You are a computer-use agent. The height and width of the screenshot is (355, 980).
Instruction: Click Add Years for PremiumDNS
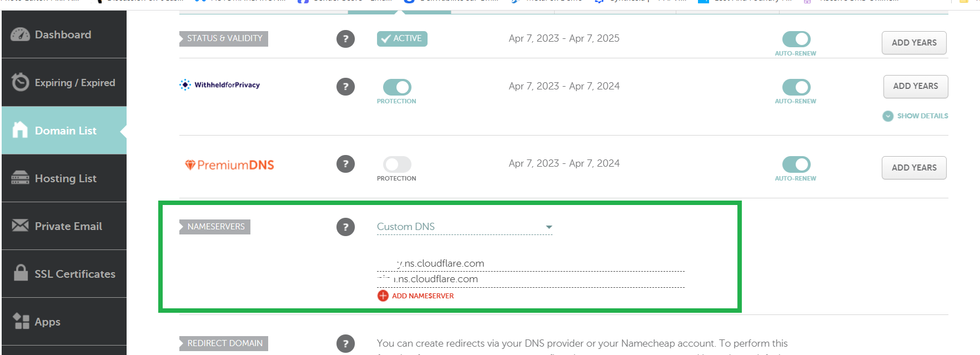tap(914, 168)
